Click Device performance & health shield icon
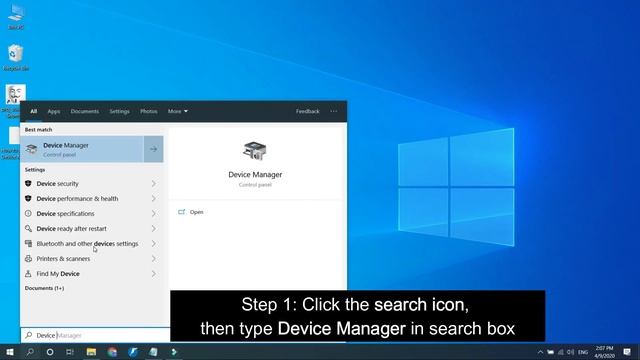The height and width of the screenshot is (360, 640). [x=28, y=199]
